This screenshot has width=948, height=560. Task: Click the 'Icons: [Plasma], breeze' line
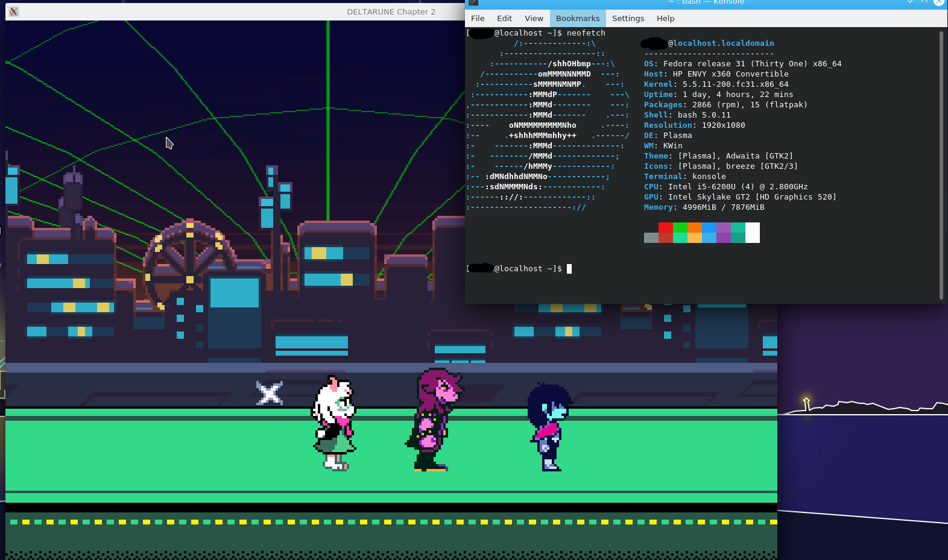click(x=721, y=166)
